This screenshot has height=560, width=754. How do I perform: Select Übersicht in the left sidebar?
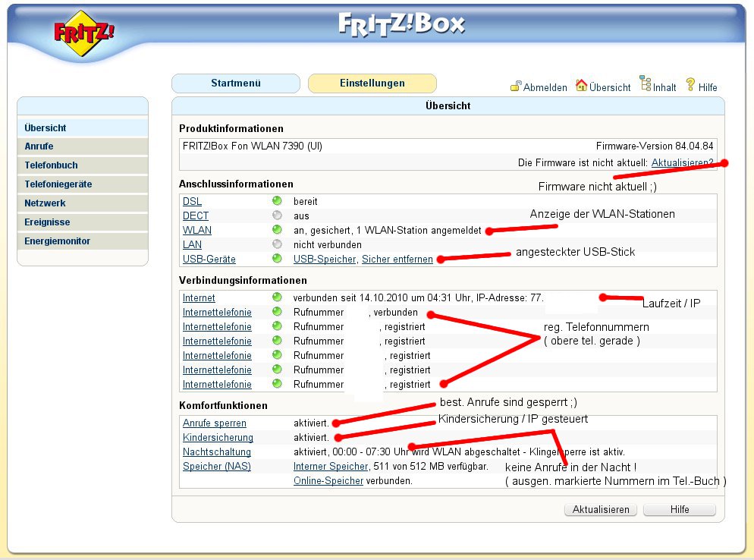point(83,128)
